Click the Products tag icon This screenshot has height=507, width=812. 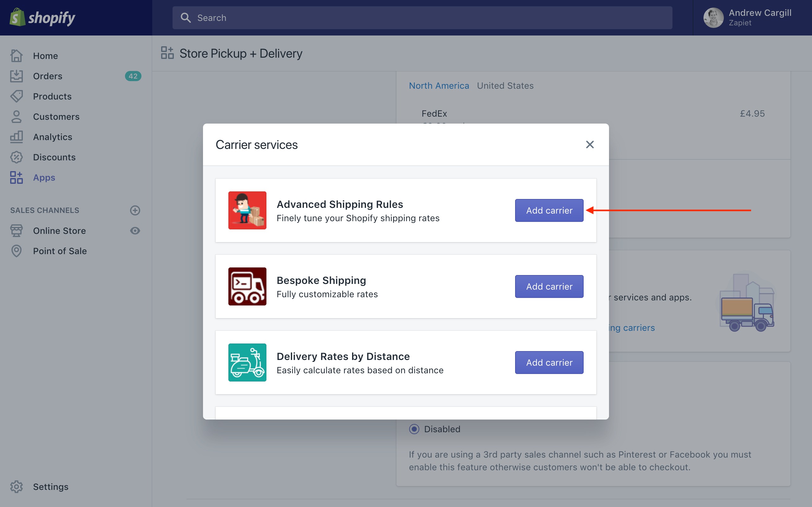[16, 96]
